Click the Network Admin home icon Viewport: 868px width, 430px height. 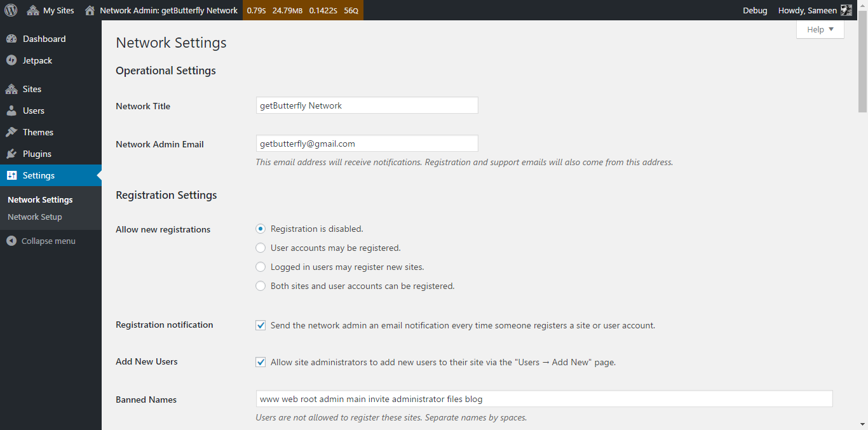(x=90, y=10)
